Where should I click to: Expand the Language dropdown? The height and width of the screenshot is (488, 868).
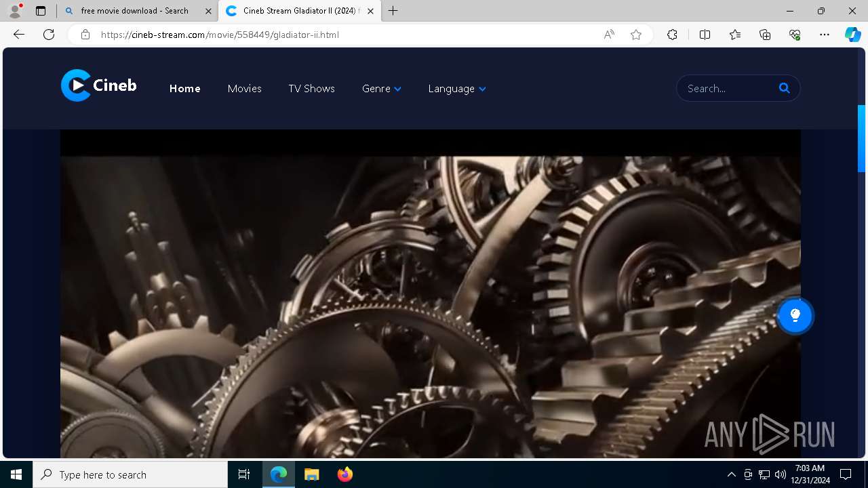[x=457, y=89]
